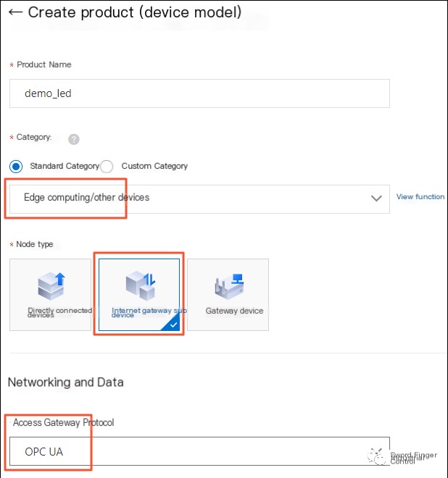Open the Category help question mark

point(73,139)
